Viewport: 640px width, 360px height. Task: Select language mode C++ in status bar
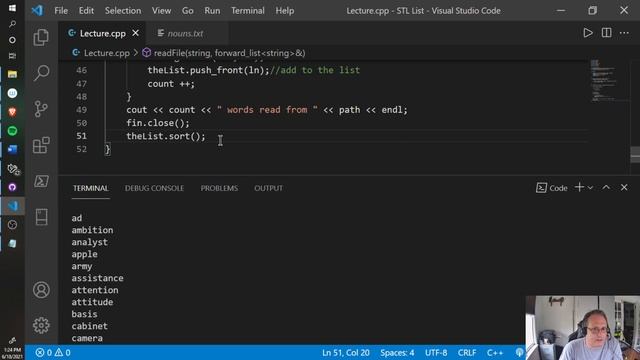tap(495, 352)
